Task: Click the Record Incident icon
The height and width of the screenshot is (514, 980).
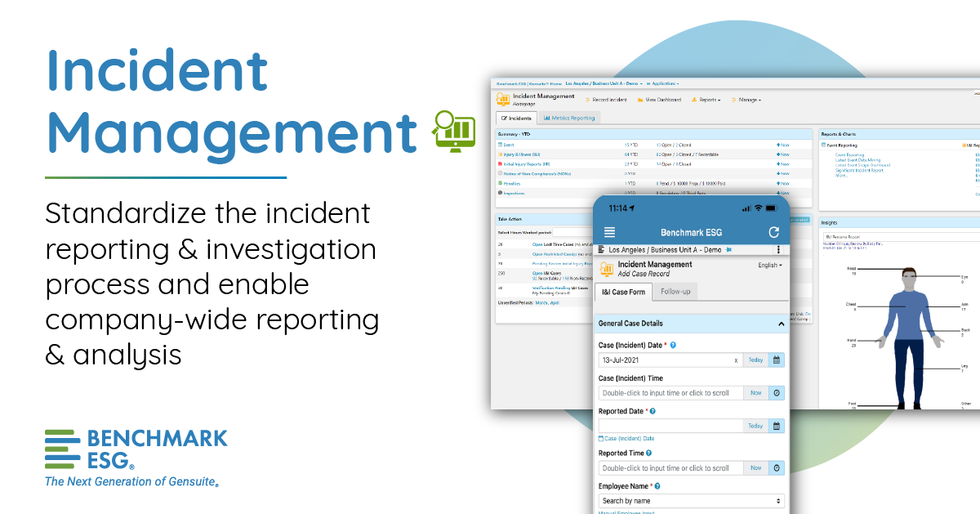Action: 588,100
